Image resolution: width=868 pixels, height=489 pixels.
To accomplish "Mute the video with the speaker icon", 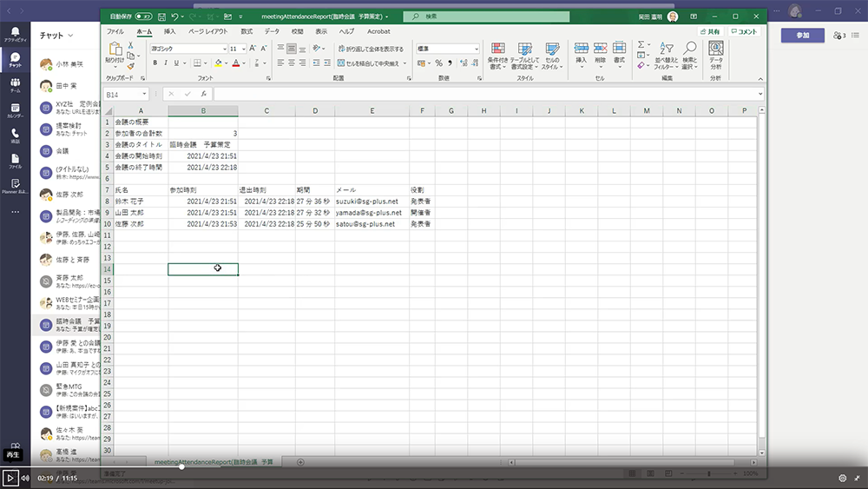I will [x=26, y=478].
